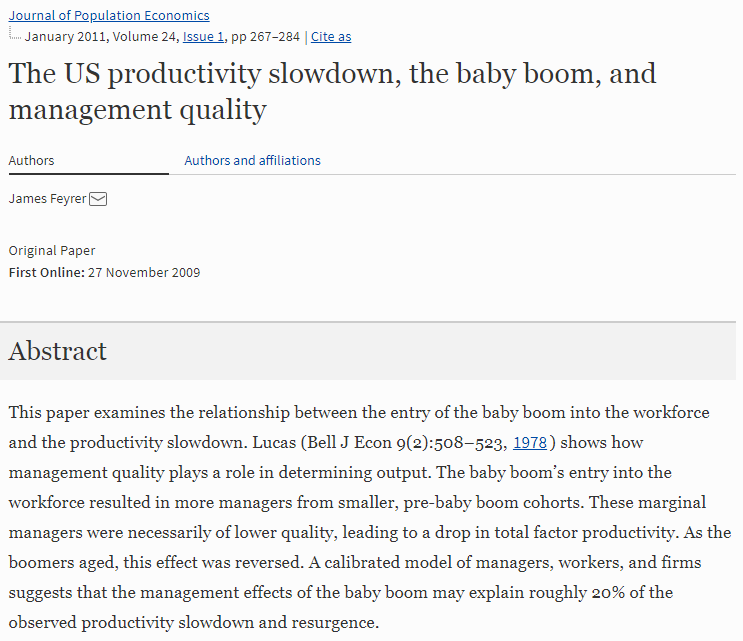Click the First Online label
This screenshot has height=641, width=743.
click(x=46, y=272)
